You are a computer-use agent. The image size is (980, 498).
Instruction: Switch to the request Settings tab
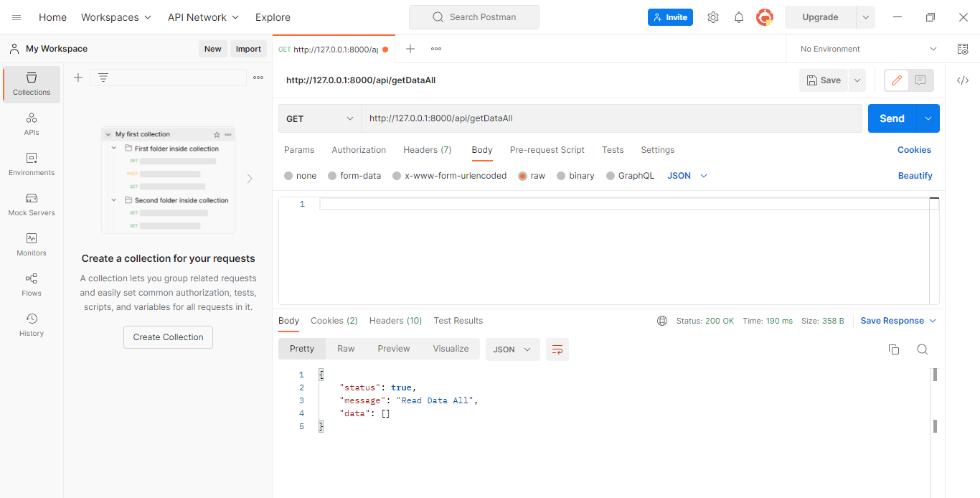[x=658, y=150]
